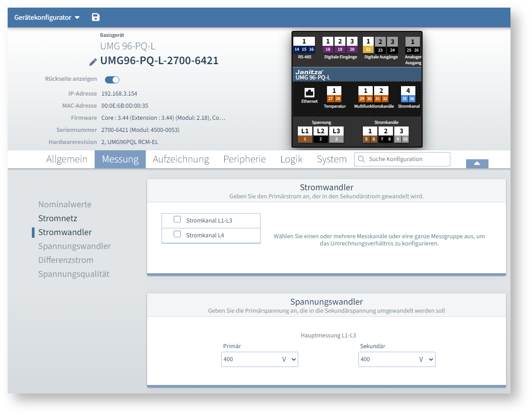Click the L1 Spannung terminal
This screenshot has width=532, height=415.
point(305,135)
